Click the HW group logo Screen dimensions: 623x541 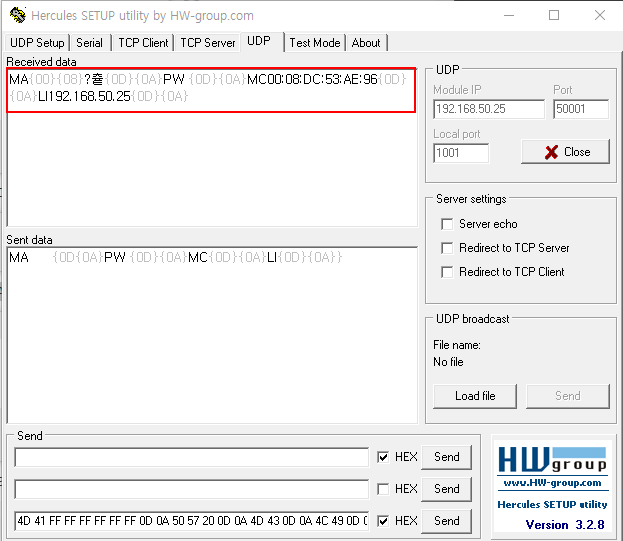click(x=552, y=460)
